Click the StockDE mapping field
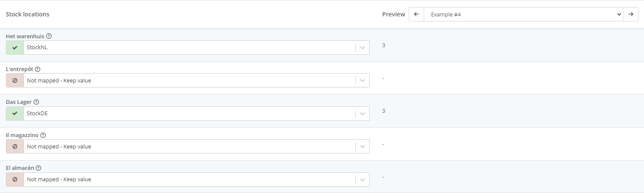 (x=189, y=114)
